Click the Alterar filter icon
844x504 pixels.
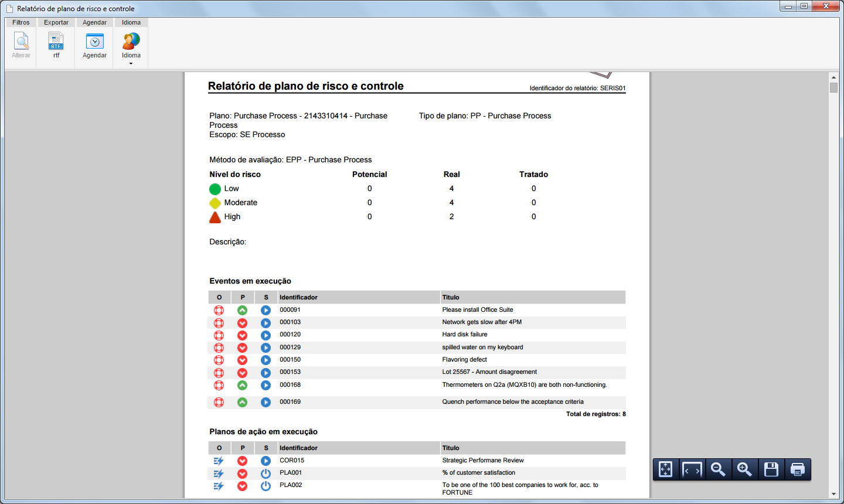21,41
